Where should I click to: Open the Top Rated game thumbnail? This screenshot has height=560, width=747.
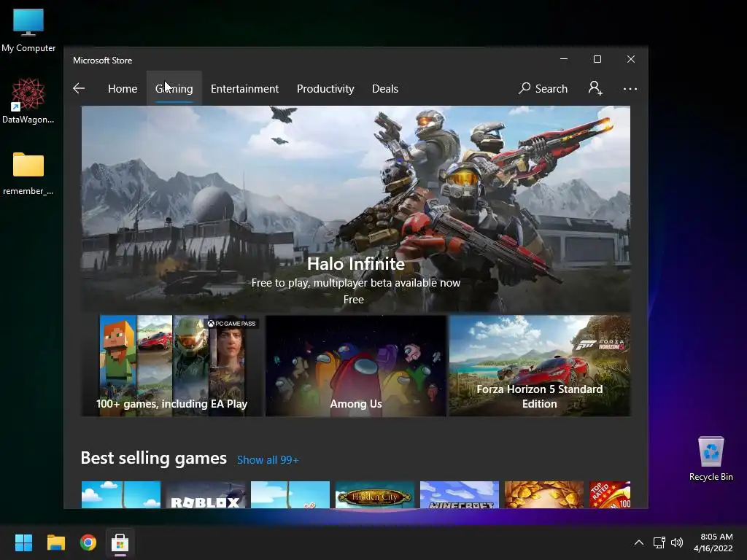pyautogui.click(x=610, y=495)
